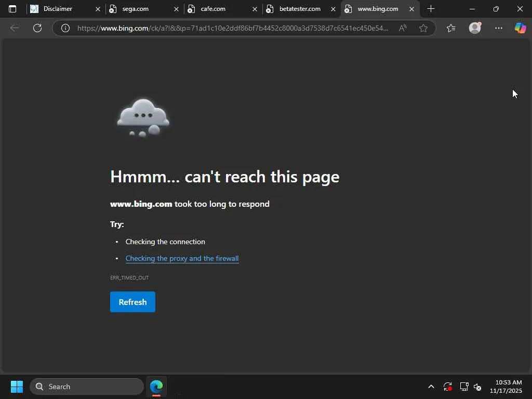This screenshot has height=399, width=532.
Task: Open the Windows Start menu
Action: click(x=17, y=387)
